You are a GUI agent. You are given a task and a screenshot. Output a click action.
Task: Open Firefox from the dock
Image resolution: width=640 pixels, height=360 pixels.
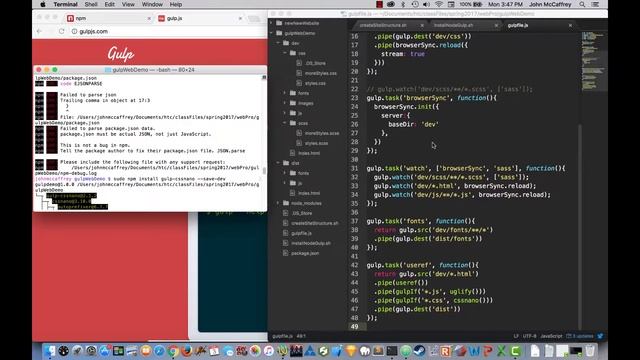[x=187, y=351]
